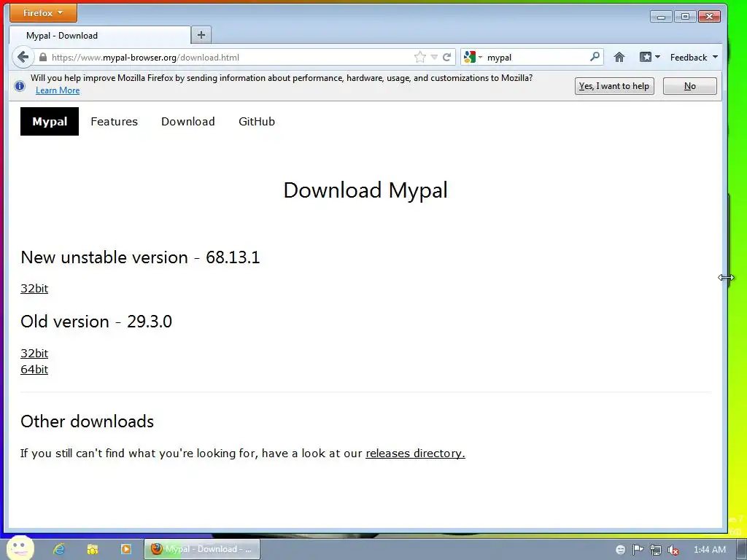This screenshot has height=560, width=747.
Task: Click the browser back arrow button
Action: pyautogui.click(x=23, y=57)
